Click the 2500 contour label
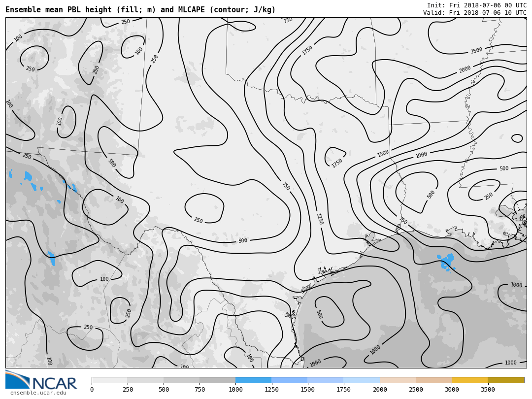 tap(476, 51)
